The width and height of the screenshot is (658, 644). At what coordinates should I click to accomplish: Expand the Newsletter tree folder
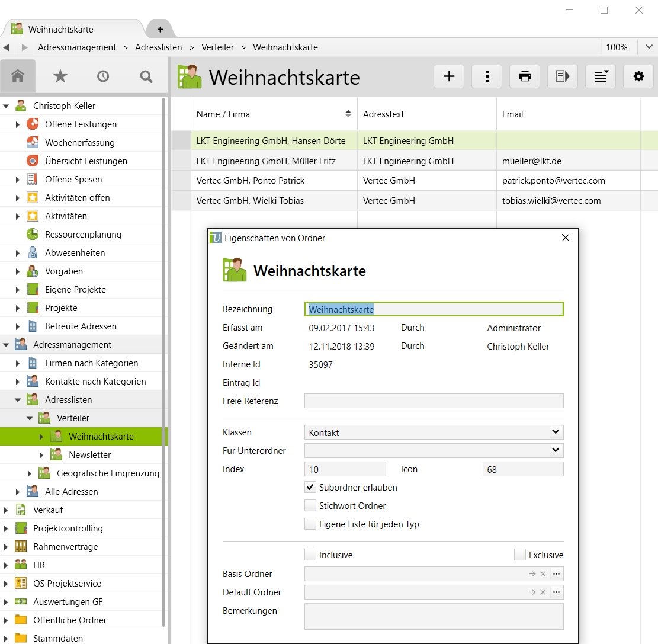41,455
